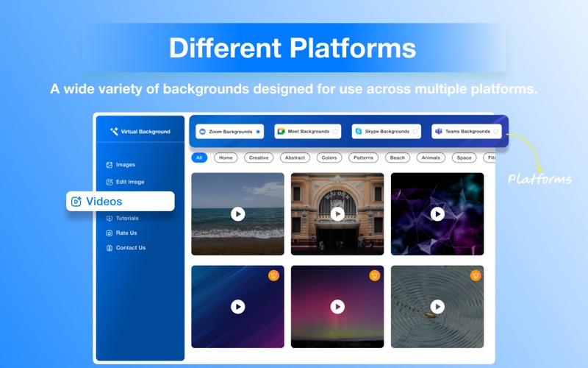Play the historic building video
Image resolution: width=588 pixels, height=368 pixels.
click(337, 214)
